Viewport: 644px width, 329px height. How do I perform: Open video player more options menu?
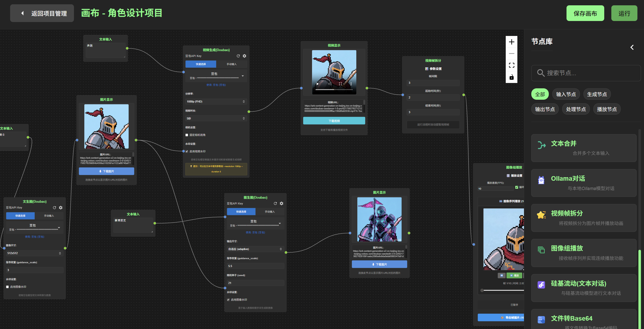pos(351,84)
